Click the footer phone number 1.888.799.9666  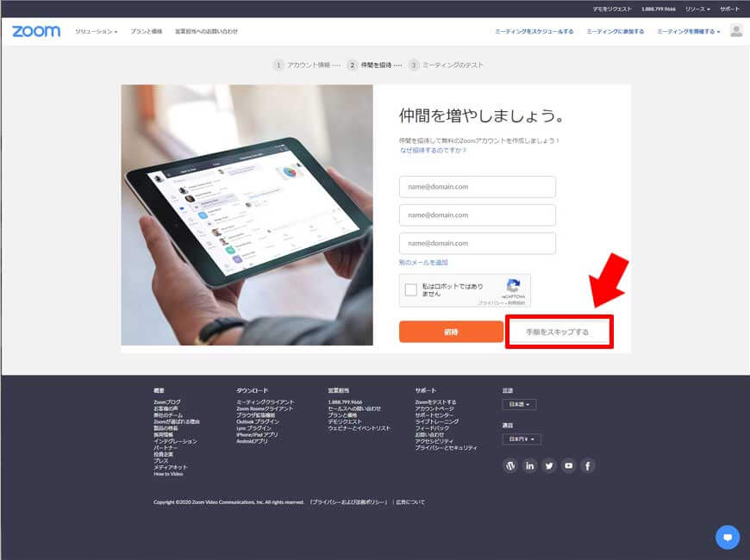point(345,402)
